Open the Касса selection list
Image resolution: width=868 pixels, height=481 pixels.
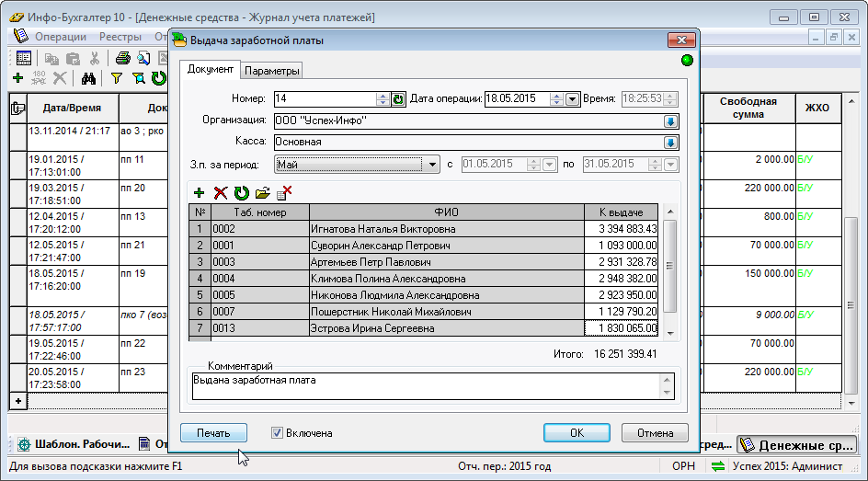coord(670,143)
